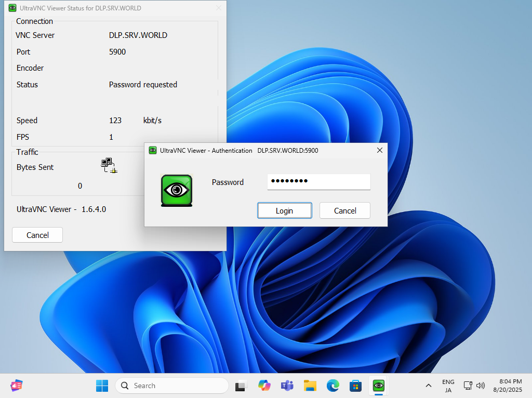Screen dimensions: 532x398
Task: Click the Bytes Sent label
Action: (x=35, y=167)
